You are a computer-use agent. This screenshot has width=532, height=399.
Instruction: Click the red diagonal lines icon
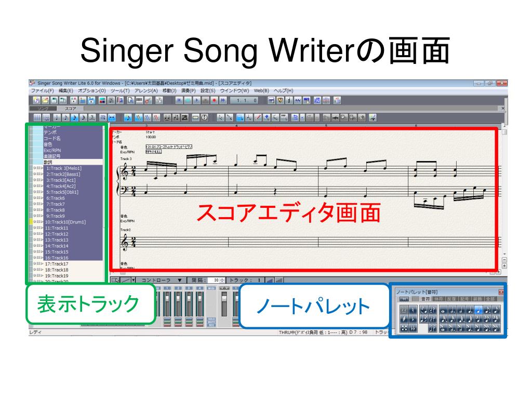pos(156,118)
